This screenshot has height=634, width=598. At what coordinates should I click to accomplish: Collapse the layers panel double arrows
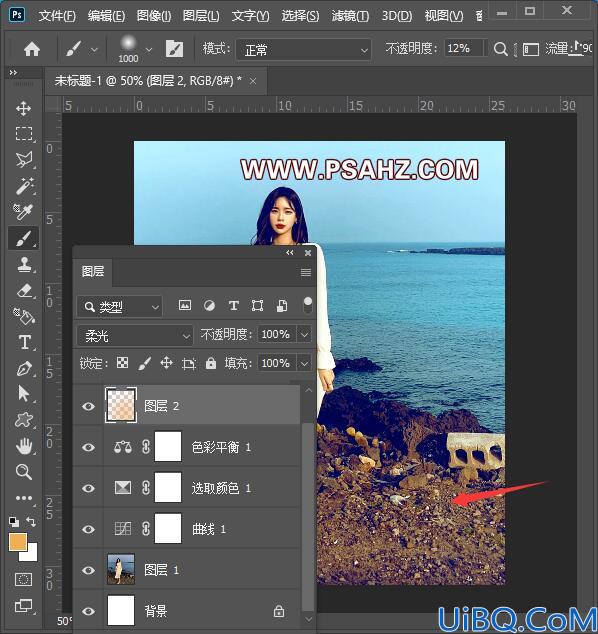point(289,253)
